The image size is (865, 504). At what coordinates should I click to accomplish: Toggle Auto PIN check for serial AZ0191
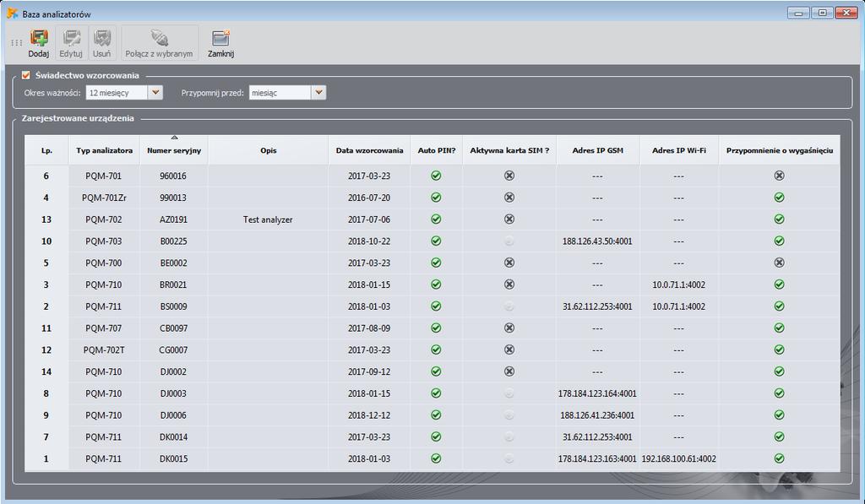(436, 219)
